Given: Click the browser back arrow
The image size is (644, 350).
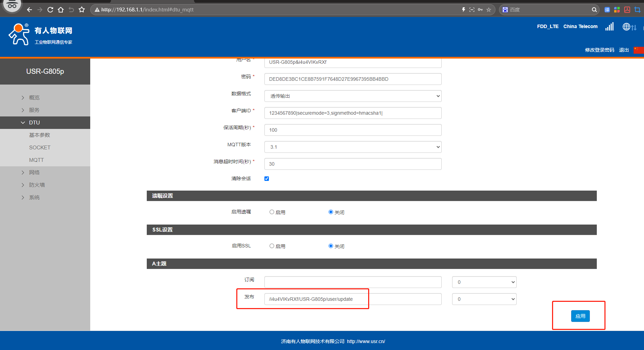Looking at the screenshot, I should point(29,10).
